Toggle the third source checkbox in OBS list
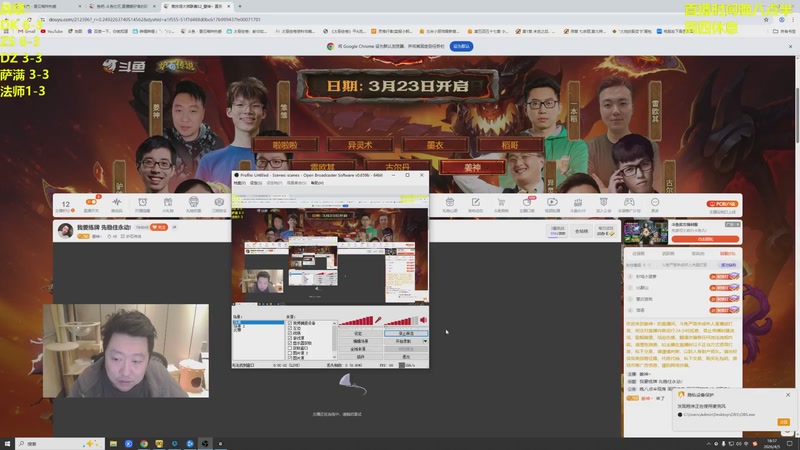Screen dimensions: 800x450 [290, 333]
